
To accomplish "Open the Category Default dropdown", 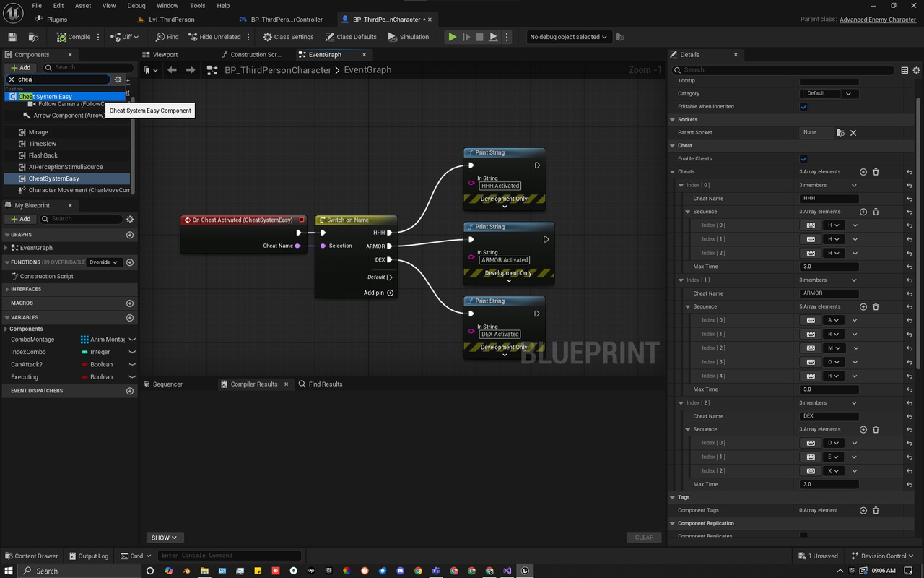I will coord(829,93).
